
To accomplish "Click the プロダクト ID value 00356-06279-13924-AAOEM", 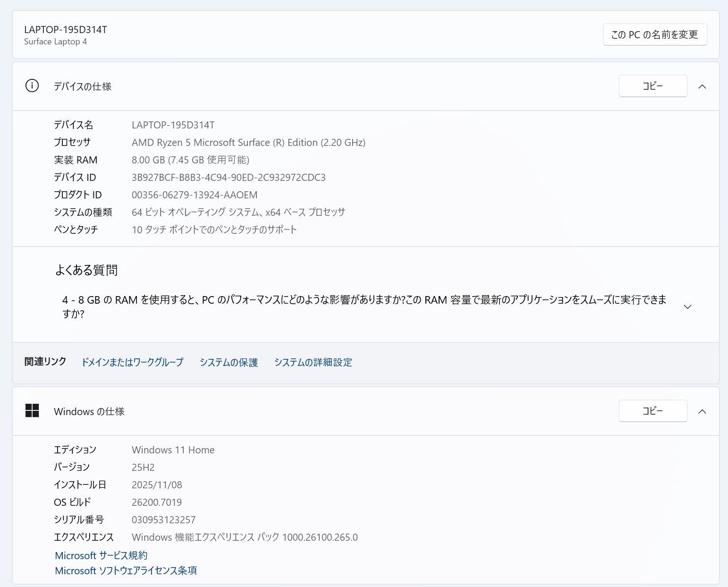I will pos(195,195).
